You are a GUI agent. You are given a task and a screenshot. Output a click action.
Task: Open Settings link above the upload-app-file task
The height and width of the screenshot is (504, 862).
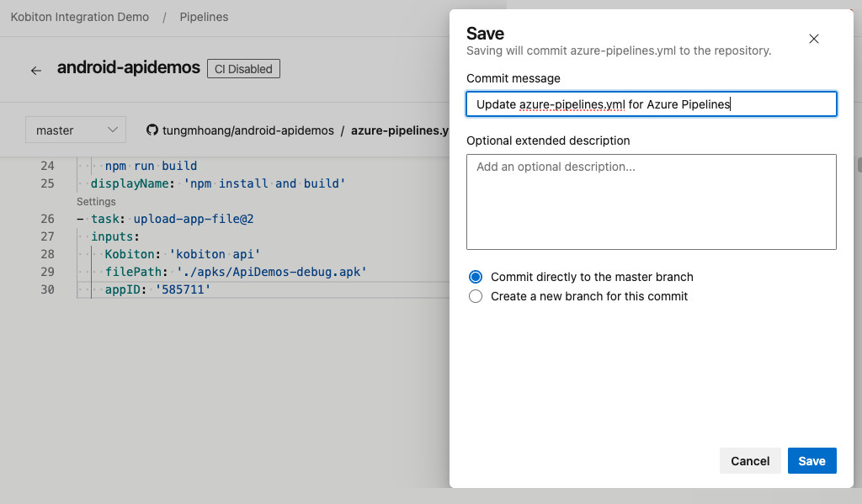(96, 202)
